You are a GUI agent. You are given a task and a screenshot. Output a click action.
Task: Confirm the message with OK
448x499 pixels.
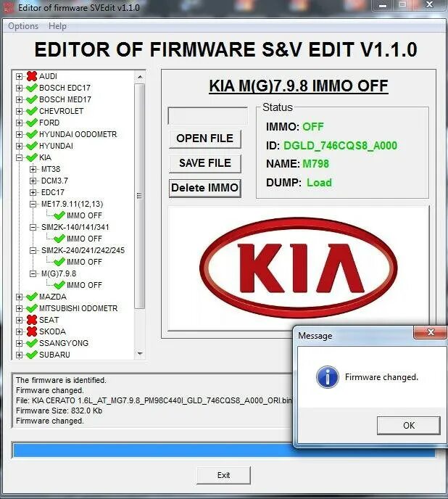point(409,426)
